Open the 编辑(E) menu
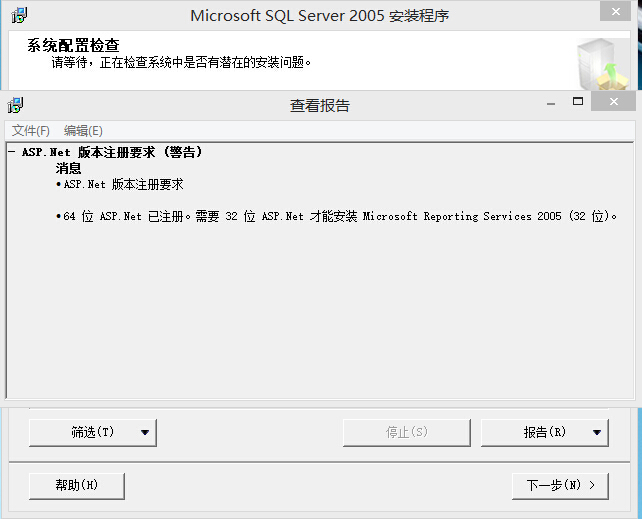 click(x=83, y=131)
